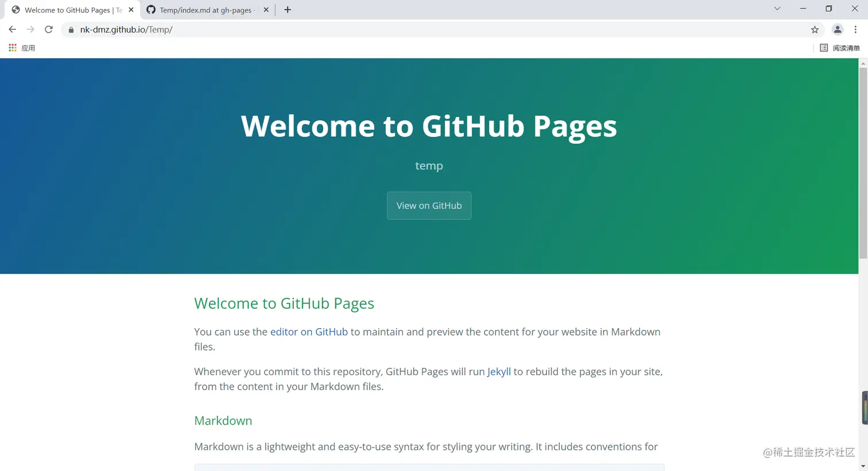The width and height of the screenshot is (868, 471).
Task: Open the editor on GitHub link
Action: [309, 332]
